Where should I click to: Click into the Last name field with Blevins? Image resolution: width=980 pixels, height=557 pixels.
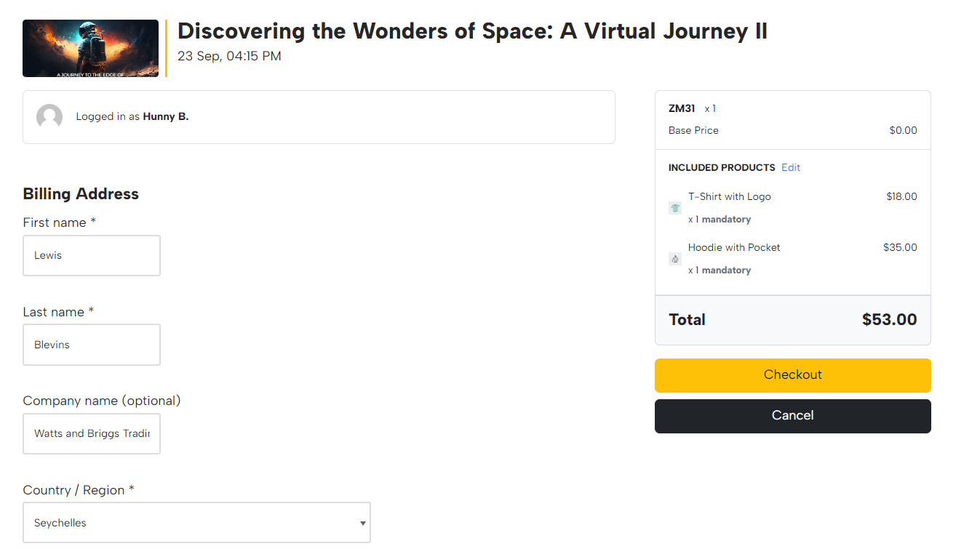coord(92,345)
